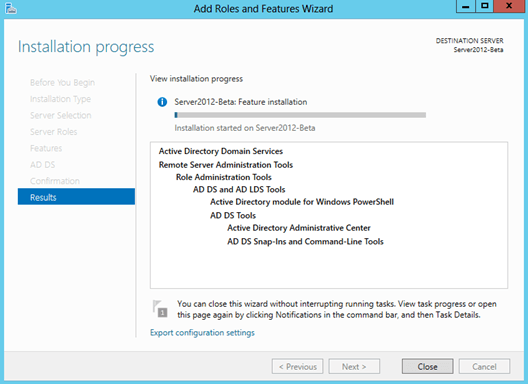528x384 pixels.
Task: Select Active Directory Administrative Center row
Action: coord(299,228)
